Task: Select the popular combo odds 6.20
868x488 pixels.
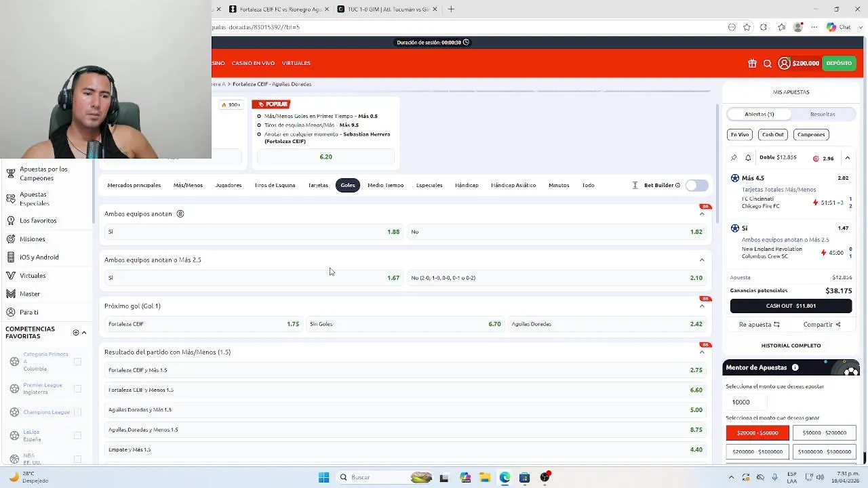Action: (x=325, y=157)
